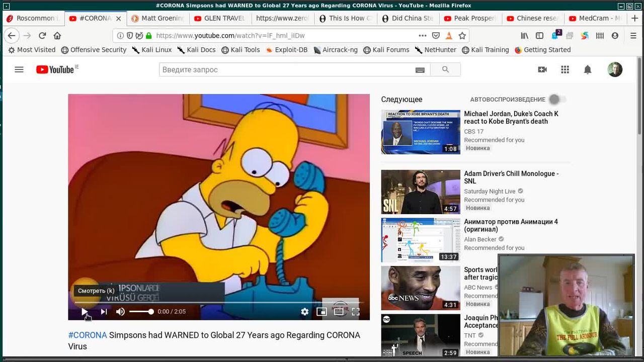Mute the video volume
This screenshot has height=362, width=644.
(120, 312)
